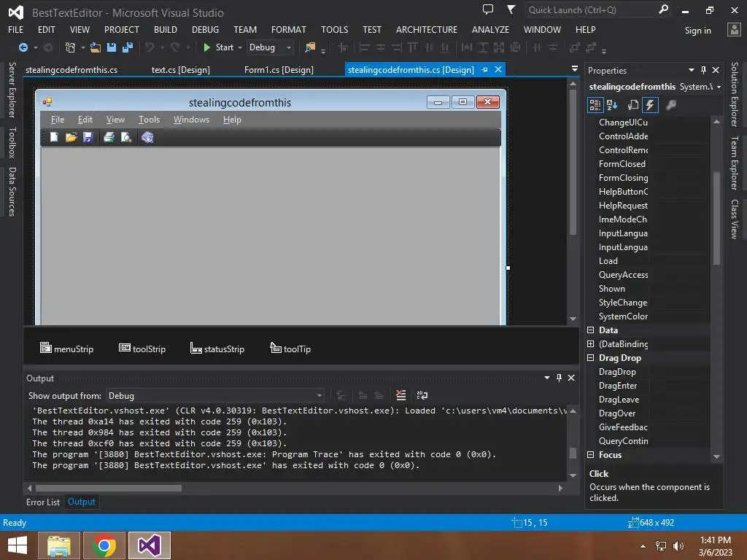
Task: Click the New Project toolbar icon
Action: (70, 47)
